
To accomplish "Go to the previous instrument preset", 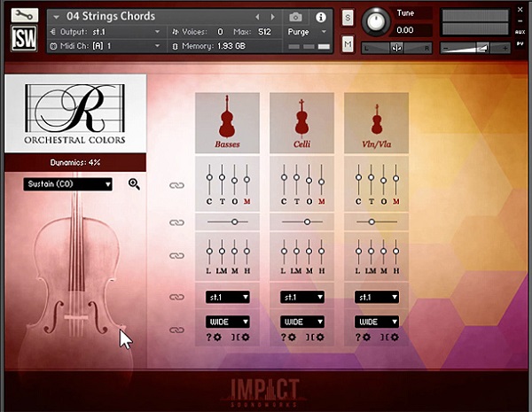I will click(257, 17).
